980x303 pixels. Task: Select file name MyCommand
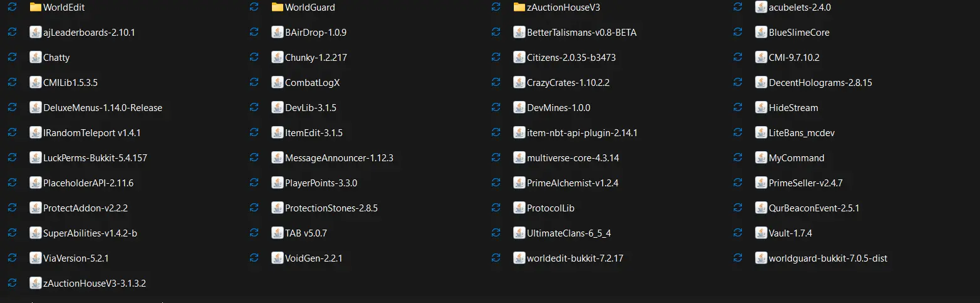tap(796, 158)
